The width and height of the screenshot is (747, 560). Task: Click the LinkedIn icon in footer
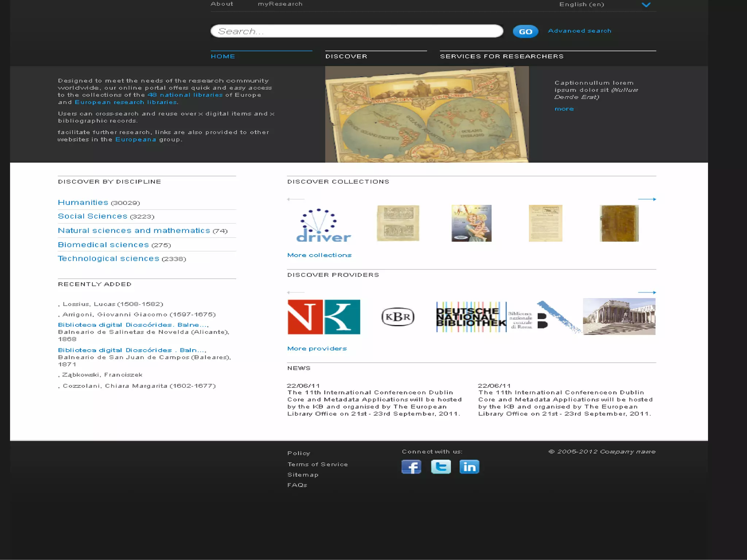[x=469, y=466]
